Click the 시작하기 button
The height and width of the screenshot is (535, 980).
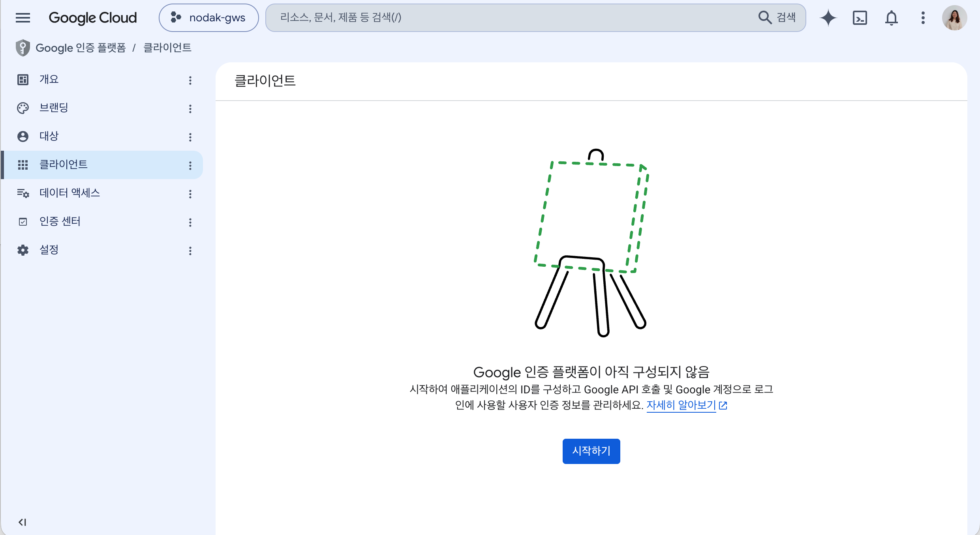point(591,451)
